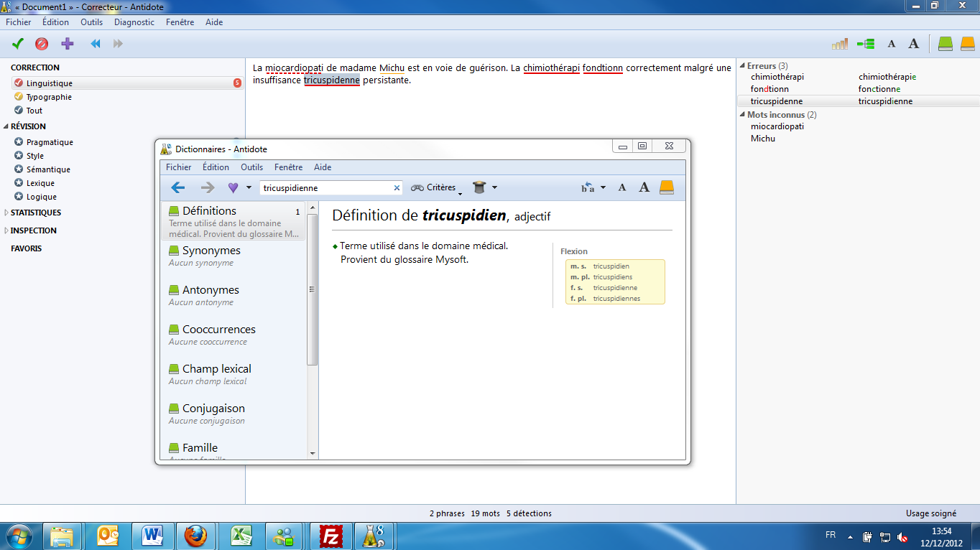This screenshot has height=550, width=980.
Task: Accept correction with the green checkmark icon
Action: [18, 44]
